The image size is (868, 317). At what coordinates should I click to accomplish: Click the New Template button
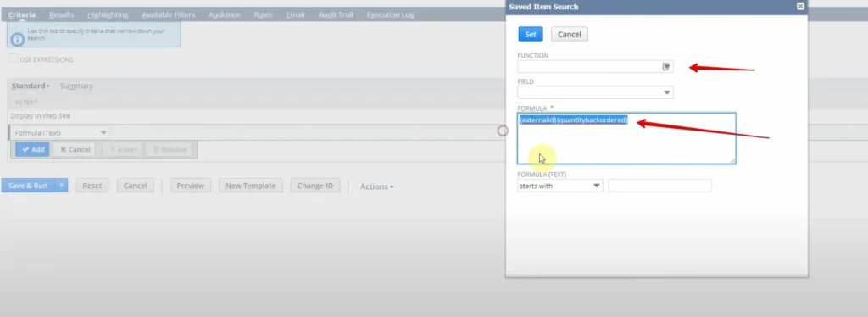click(x=251, y=186)
